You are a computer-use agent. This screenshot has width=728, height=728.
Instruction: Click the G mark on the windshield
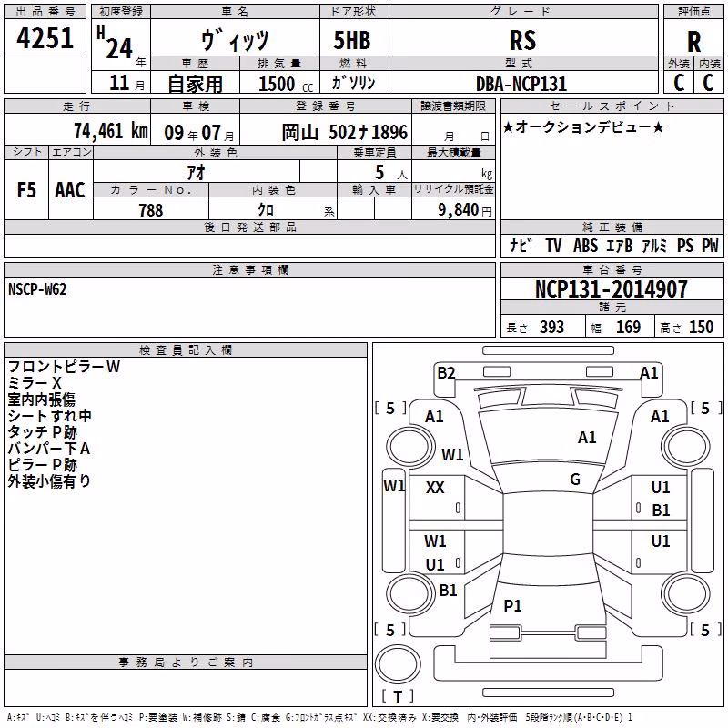(575, 480)
